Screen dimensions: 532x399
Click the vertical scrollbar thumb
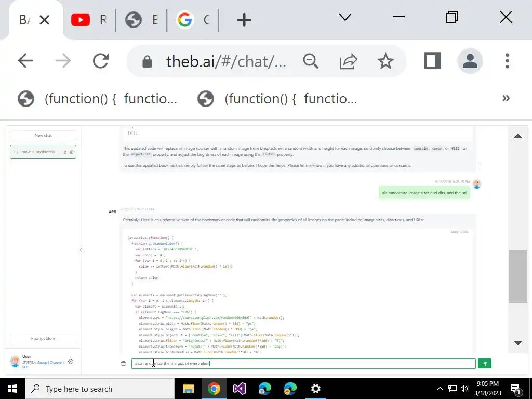518,276
